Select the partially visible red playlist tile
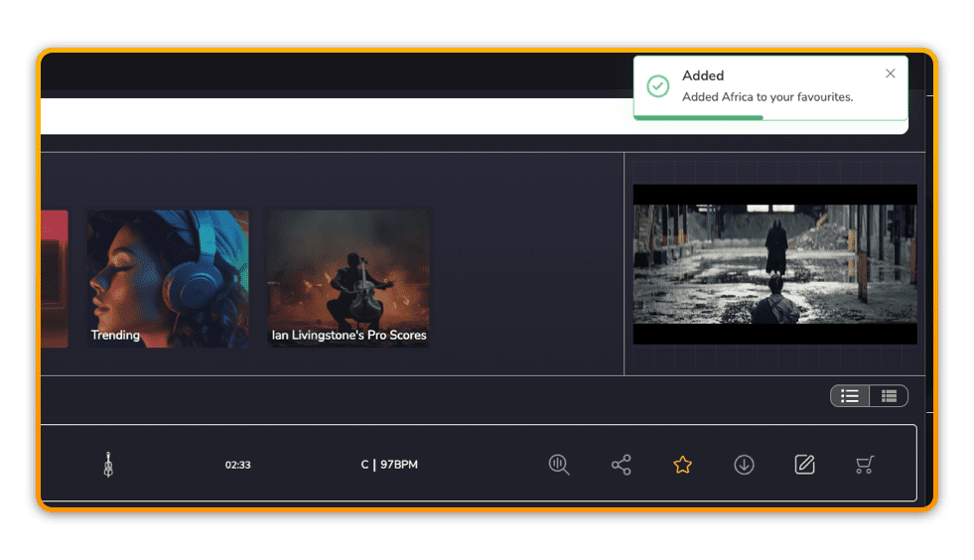The height and width of the screenshot is (560, 974). click(x=54, y=278)
